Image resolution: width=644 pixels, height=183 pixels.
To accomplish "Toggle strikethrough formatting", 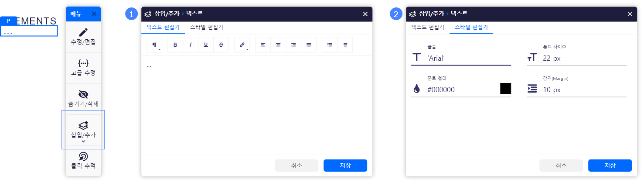I will (221, 45).
